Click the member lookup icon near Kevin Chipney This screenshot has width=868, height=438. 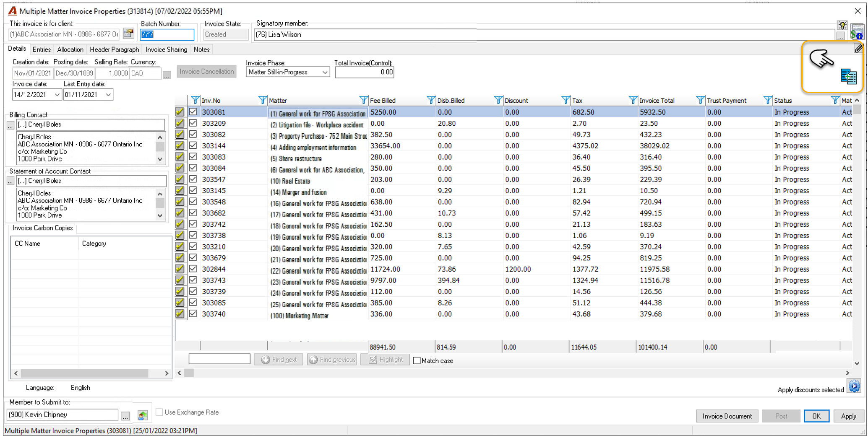[x=143, y=415]
